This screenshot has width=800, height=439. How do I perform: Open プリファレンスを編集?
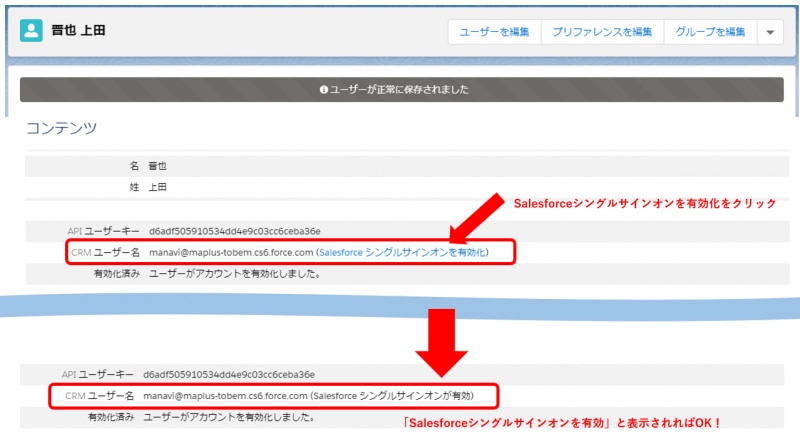pyautogui.click(x=602, y=32)
